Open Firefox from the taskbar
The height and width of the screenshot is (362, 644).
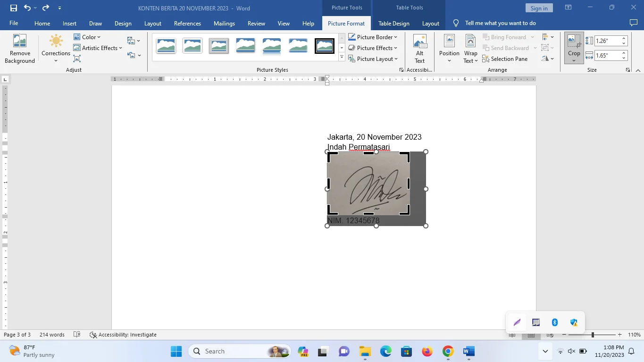427,351
